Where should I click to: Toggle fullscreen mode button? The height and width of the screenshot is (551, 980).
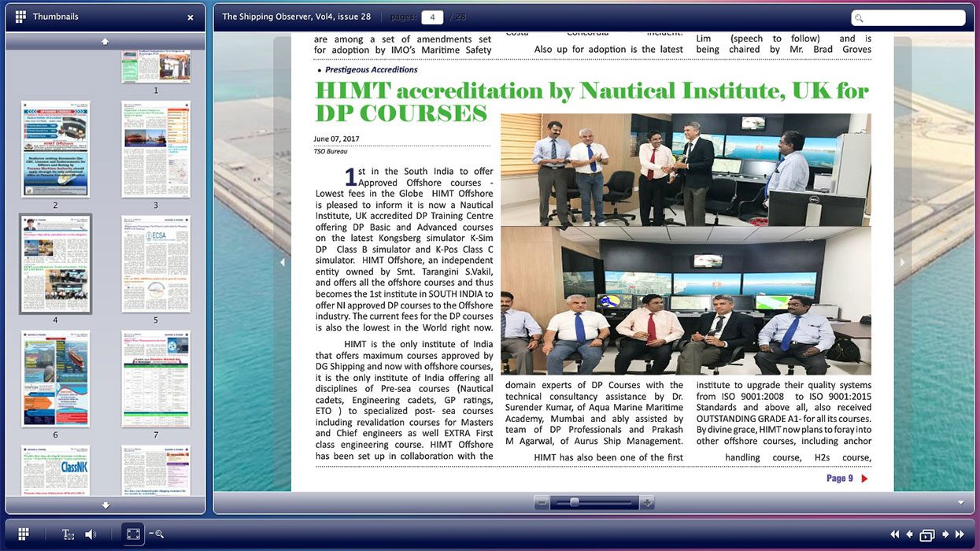pyautogui.click(x=133, y=534)
